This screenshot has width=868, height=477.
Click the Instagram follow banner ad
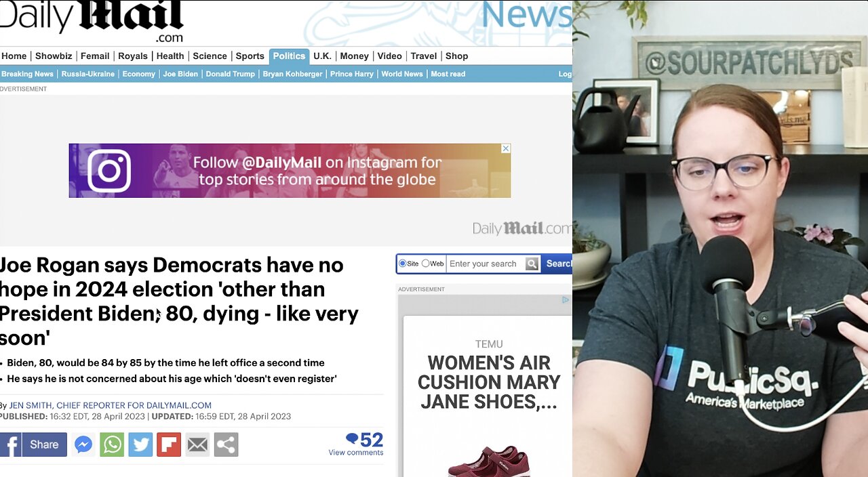(290, 171)
